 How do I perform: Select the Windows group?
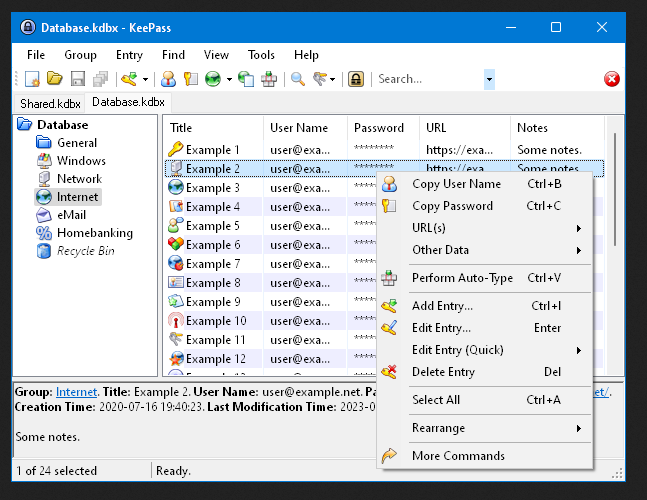coord(81,160)
